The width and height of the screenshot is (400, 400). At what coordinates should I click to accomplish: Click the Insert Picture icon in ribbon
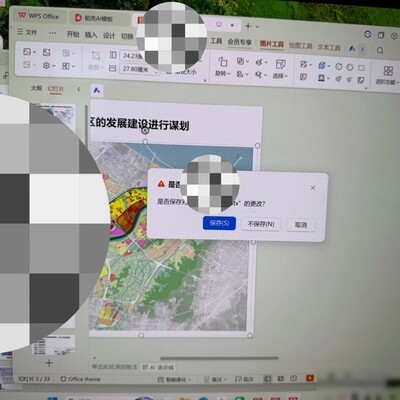tap(27, 52)
